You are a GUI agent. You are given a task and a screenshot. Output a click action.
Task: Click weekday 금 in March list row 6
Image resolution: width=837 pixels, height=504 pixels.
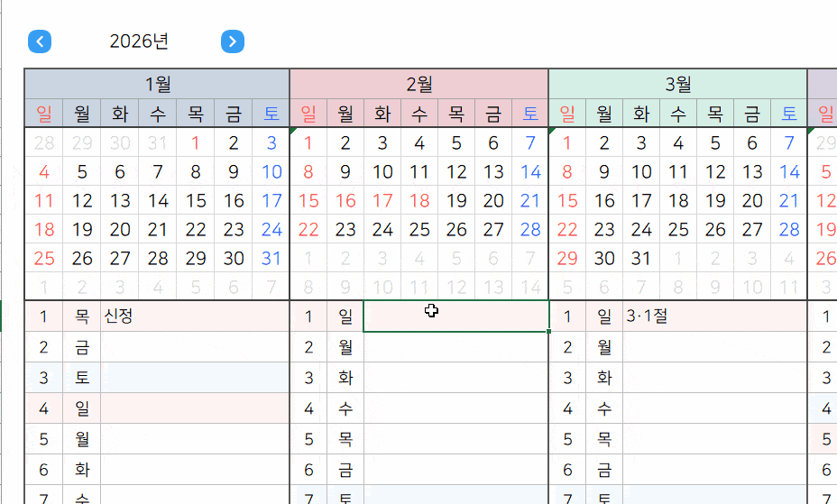tap(604, 470)
